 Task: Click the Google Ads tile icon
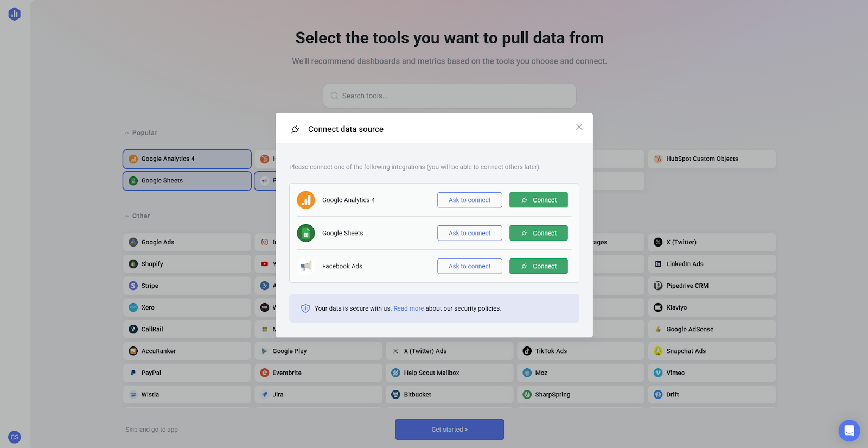coord(133,242)
